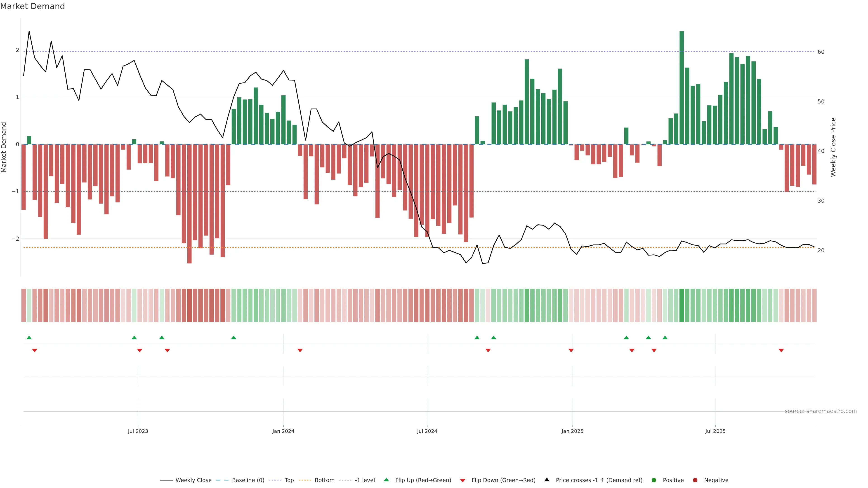Click the Flip Up green triangle legend icon
The width and height of the screenshot is (868, 488).
(x=386, y=480)
